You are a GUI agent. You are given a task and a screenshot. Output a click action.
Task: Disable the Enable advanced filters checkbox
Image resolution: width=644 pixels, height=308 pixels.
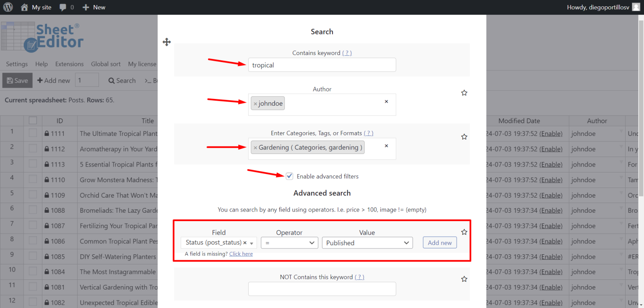tap(289, 176)
